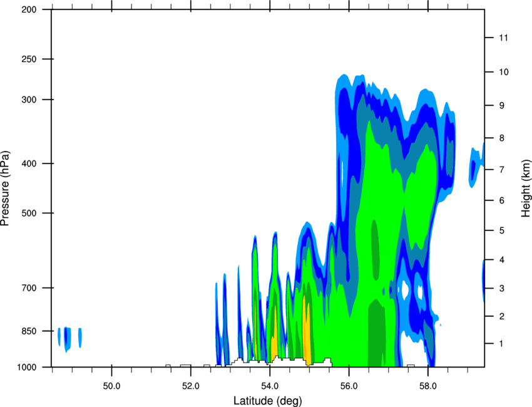Click the 6 km height label
The width and height of the screenshot is (532, 407).
tap(501, 200)
